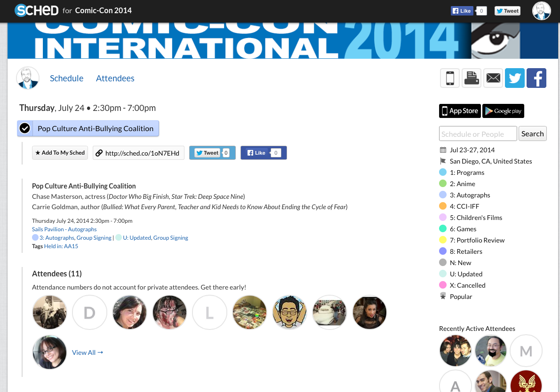This screenshot has width=560, height=392.
Task: Filter by U: Updated in the sidebar
Action: click(x=466, y=274)
